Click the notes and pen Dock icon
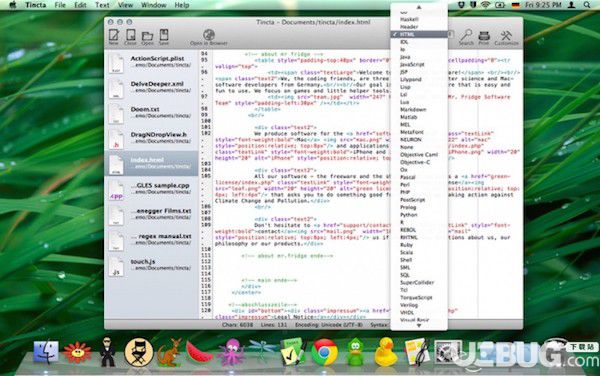 (x=417, y=352)
